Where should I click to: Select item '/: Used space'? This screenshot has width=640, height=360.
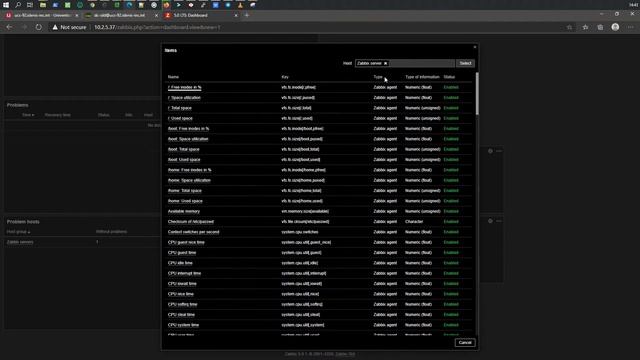[x=180, y=118]
